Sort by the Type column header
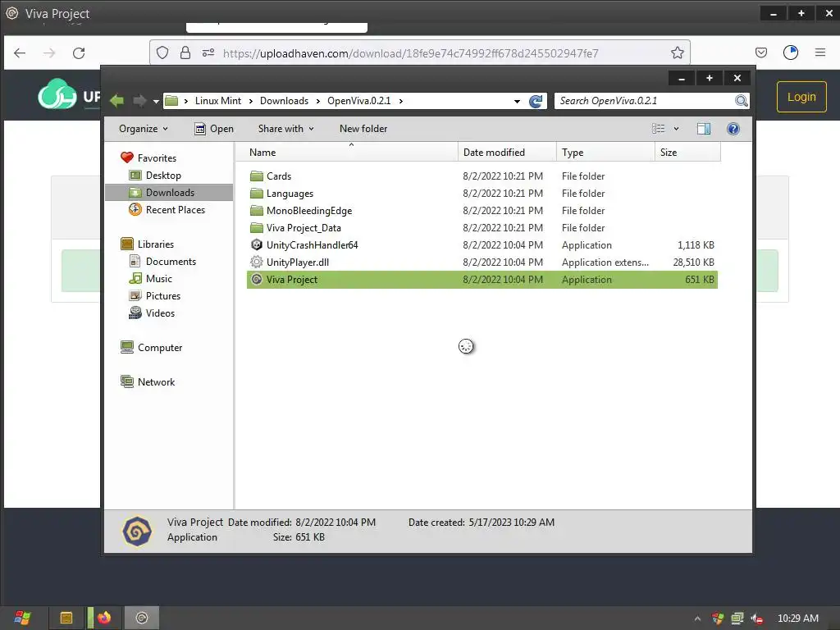Image resolution: width=840 pixels, height=630 pixels. pos(606,152)
